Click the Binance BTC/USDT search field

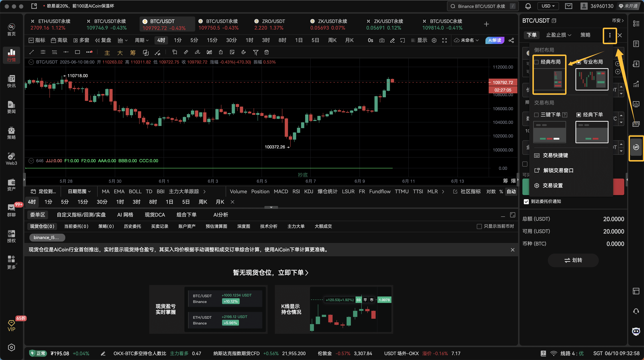483,6
